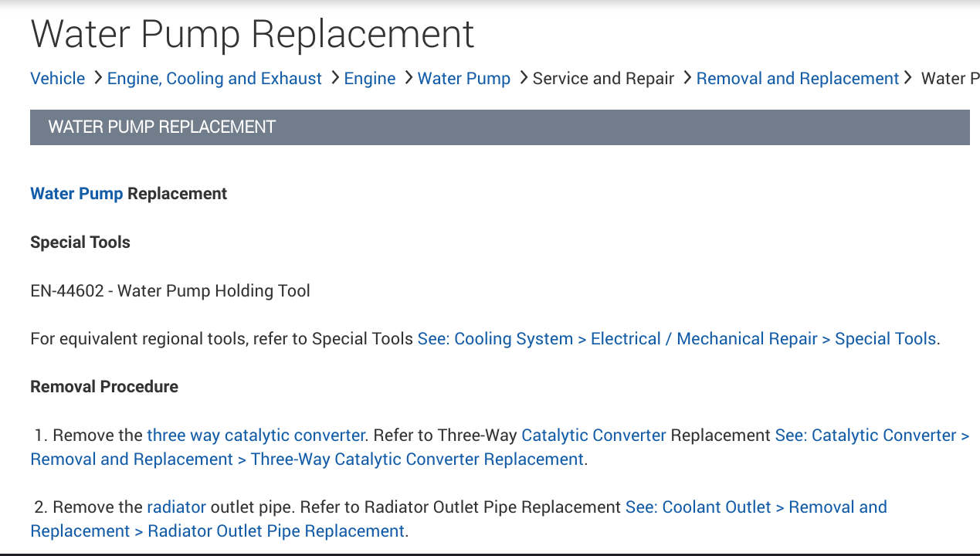Image resolution: width=980 pixels, height=556 pixels.
Task: Follow the See: Cooling System Special Tools link
Action: pyautogui.click(x=678, y=339)
